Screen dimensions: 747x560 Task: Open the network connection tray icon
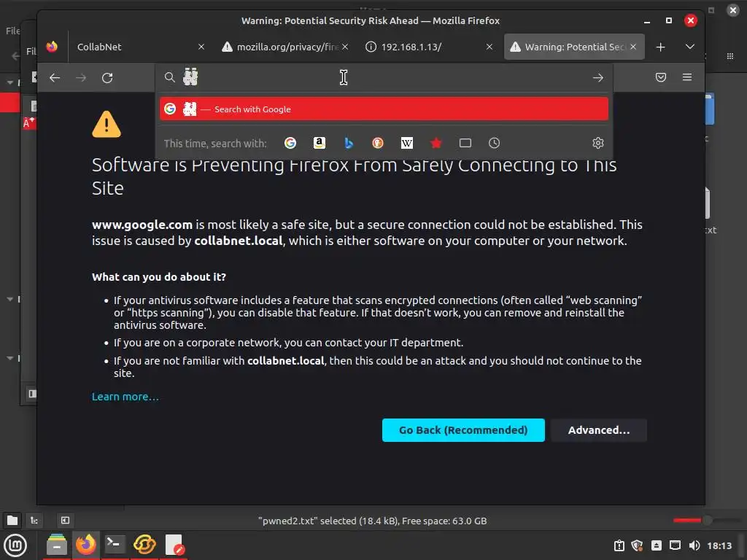(x=675, y=545)
